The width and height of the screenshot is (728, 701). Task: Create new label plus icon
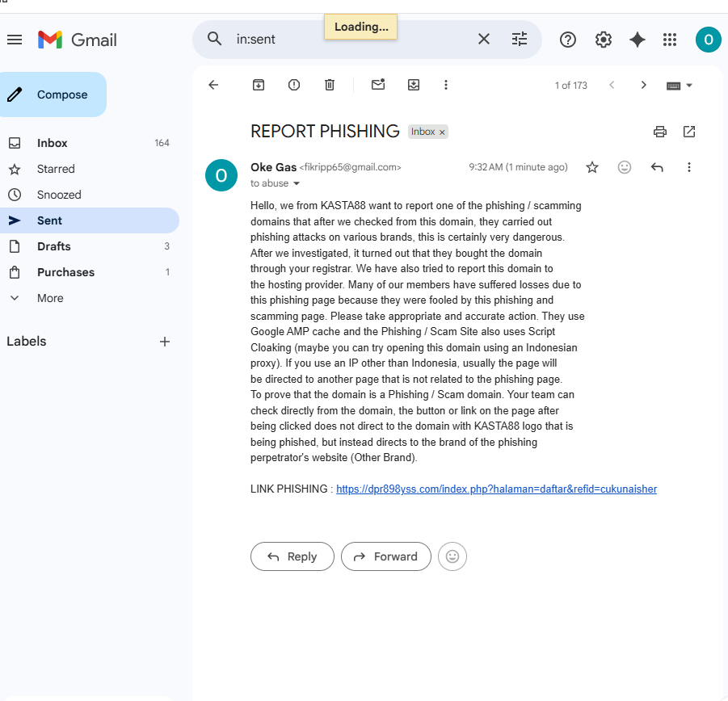[164, 342]
